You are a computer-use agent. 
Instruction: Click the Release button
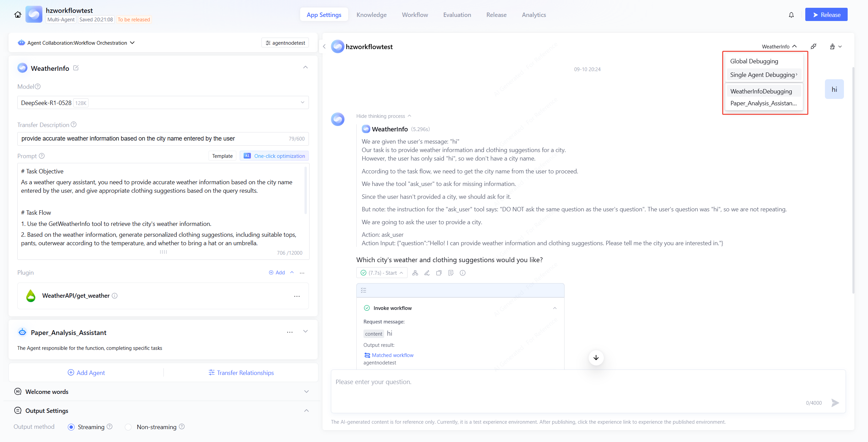coord(826,15)
